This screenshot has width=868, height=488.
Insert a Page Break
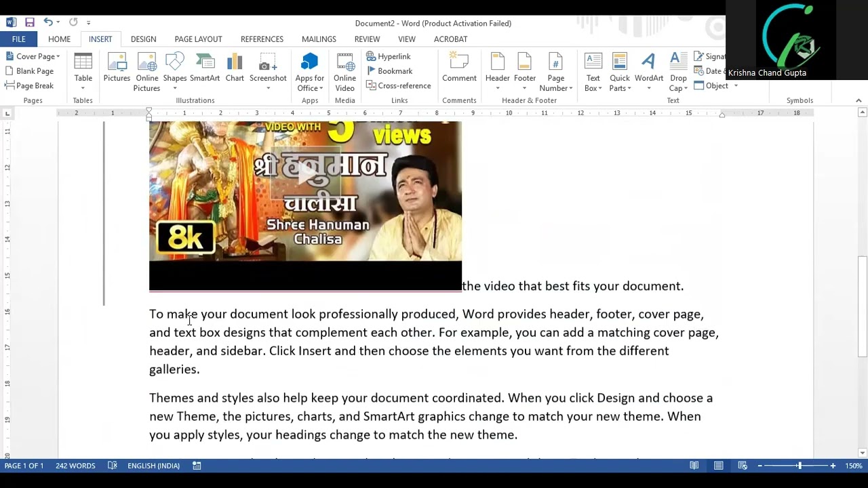(29, 86)
